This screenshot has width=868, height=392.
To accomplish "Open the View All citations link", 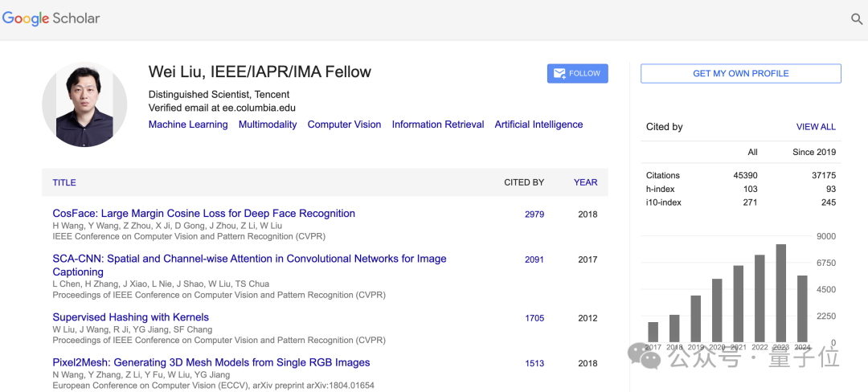I will (816, 127).
